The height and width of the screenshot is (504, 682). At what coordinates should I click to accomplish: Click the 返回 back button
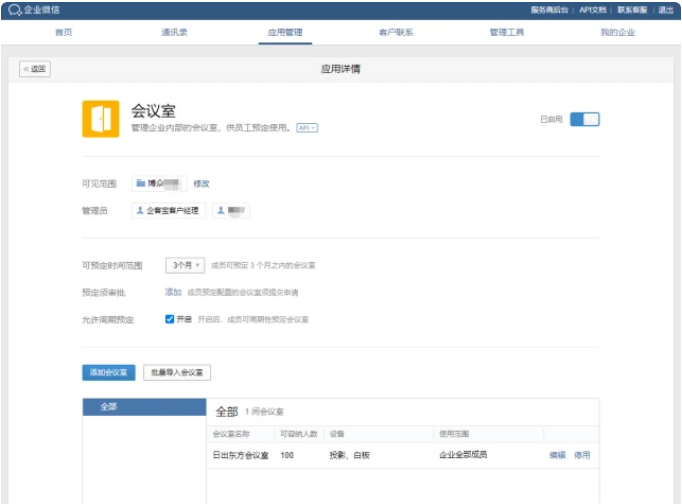tap(35, 69)
